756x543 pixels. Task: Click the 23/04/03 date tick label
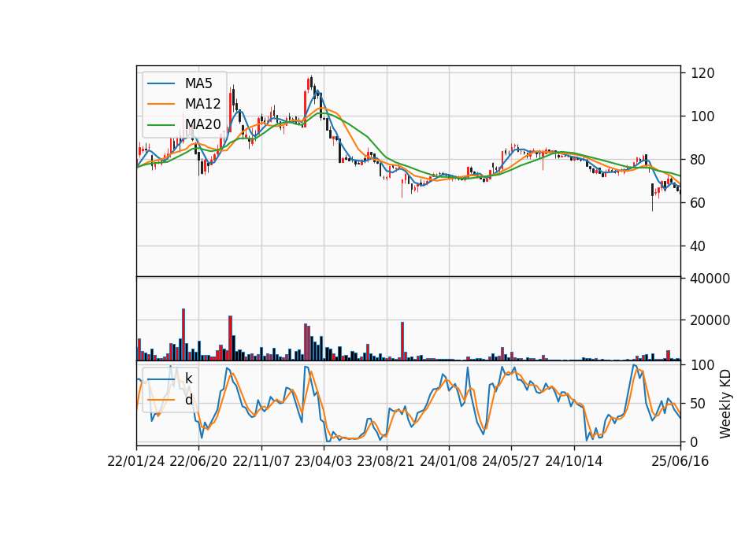(324, 462)
